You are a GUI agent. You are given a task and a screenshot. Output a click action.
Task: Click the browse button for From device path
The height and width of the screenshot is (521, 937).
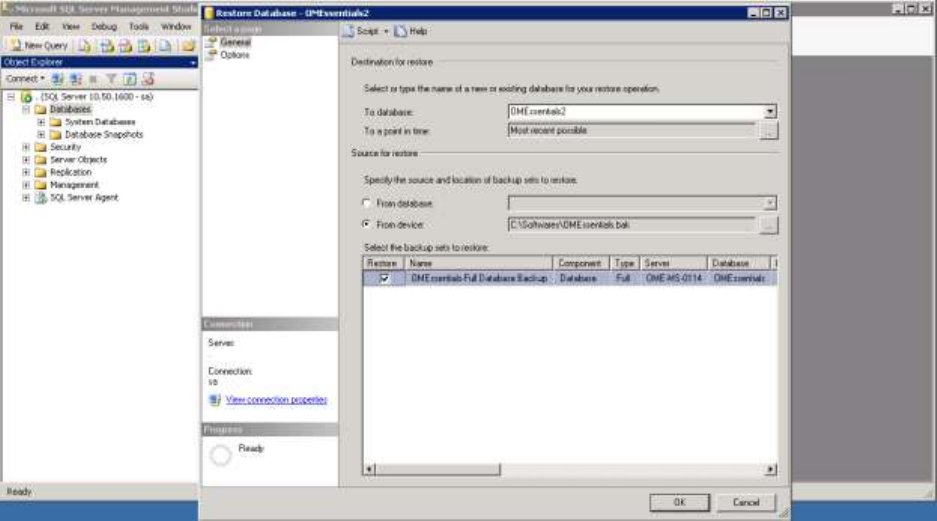tap(768, 225)
